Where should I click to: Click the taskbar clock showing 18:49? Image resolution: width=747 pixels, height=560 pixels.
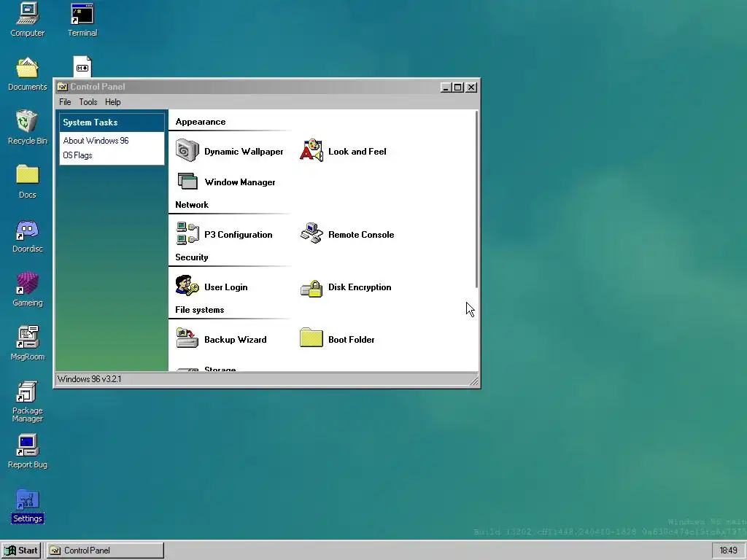728,551
